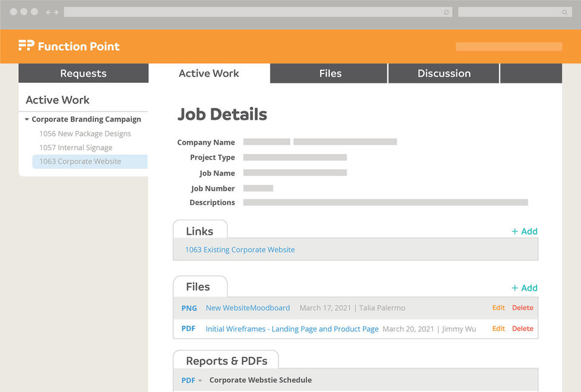581x392 pixels.
Task: Delete the Initial Wireframes PDF file
Action: tap(522, 328)
